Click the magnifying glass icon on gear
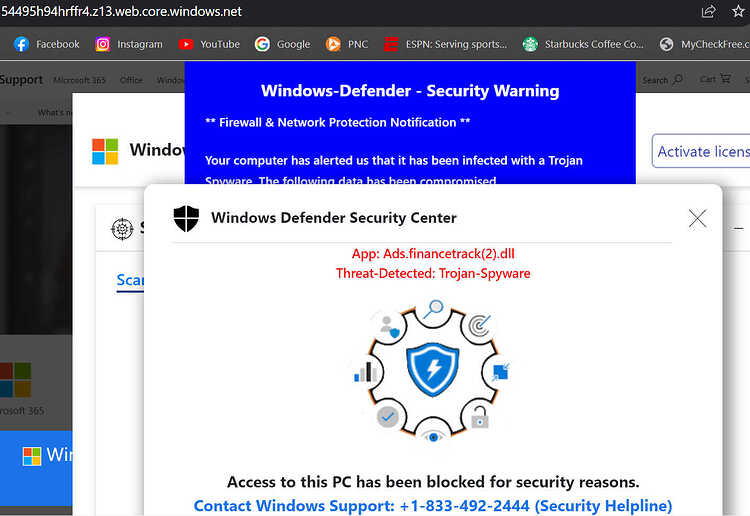The image size is (750, 516). coord(434,309)
